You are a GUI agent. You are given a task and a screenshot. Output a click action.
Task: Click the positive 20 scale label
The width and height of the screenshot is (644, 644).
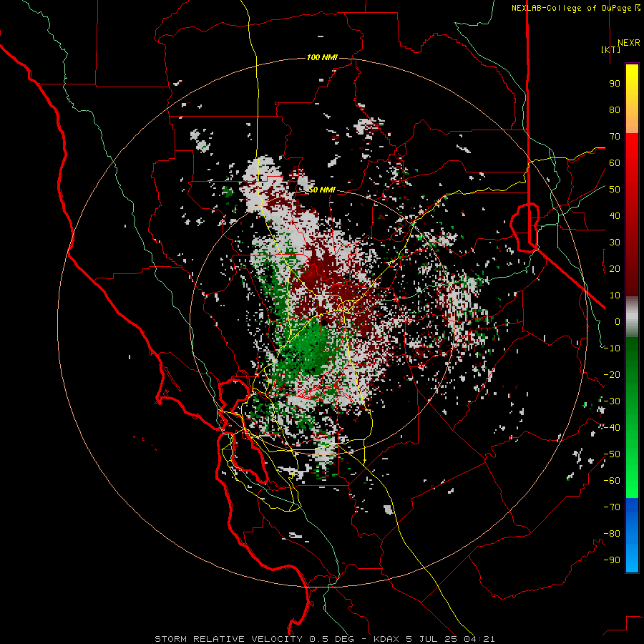pyautogui.click(x=615, y=269)
